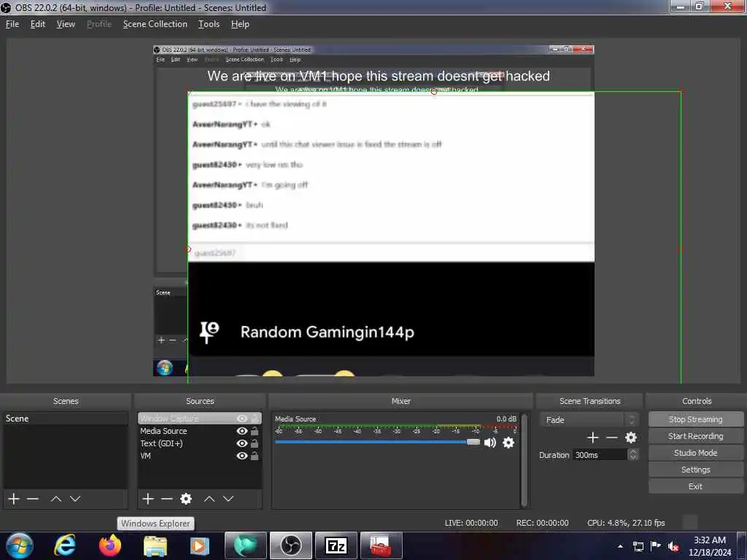Open Windows Media Player from taskbar
The image size is (747, 560).
click(x=200, y=545)
